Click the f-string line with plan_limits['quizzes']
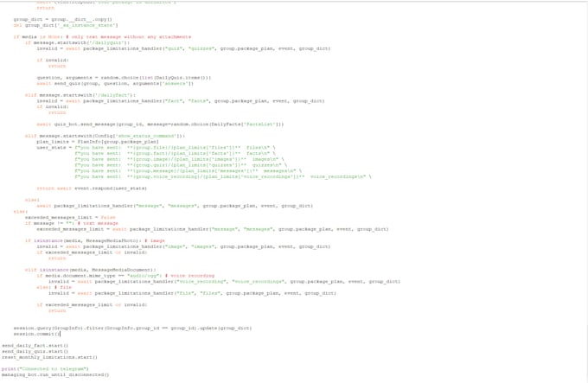 click(181, 165)
